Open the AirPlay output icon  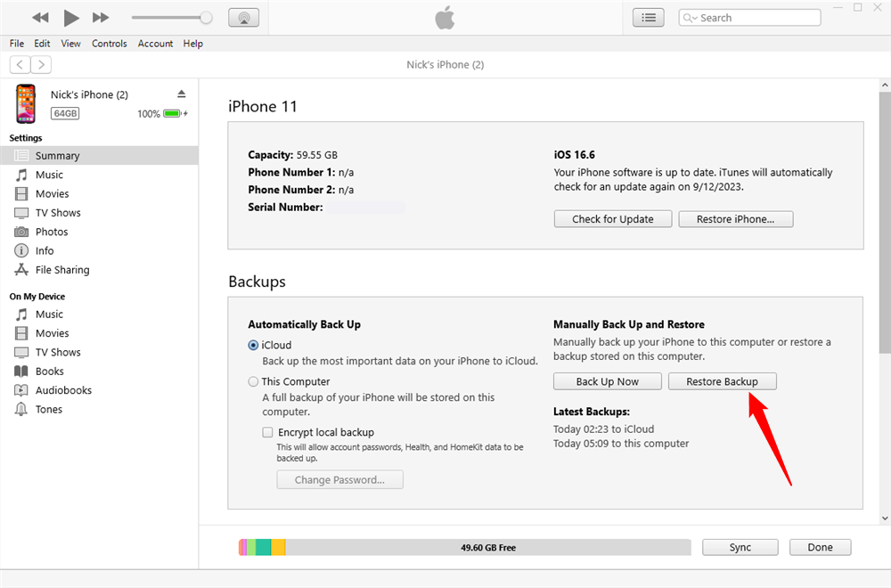coord(243,18)
